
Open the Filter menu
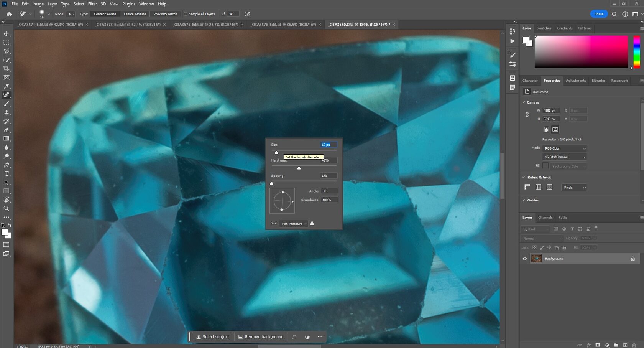coord(92,4)
